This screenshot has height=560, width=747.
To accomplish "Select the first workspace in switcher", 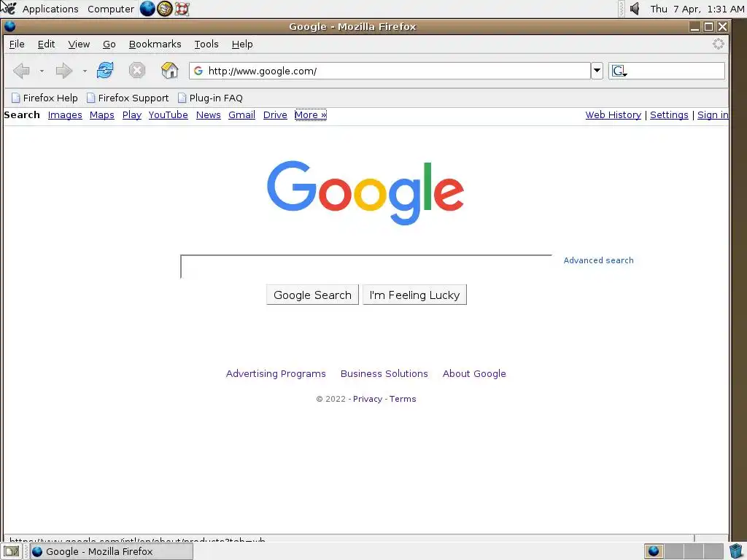I will click(654, 551).
